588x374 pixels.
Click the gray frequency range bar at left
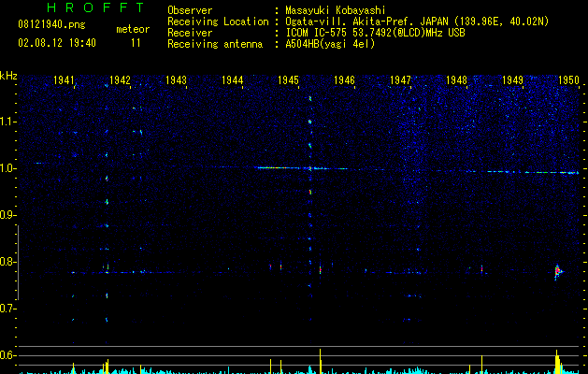18,263
